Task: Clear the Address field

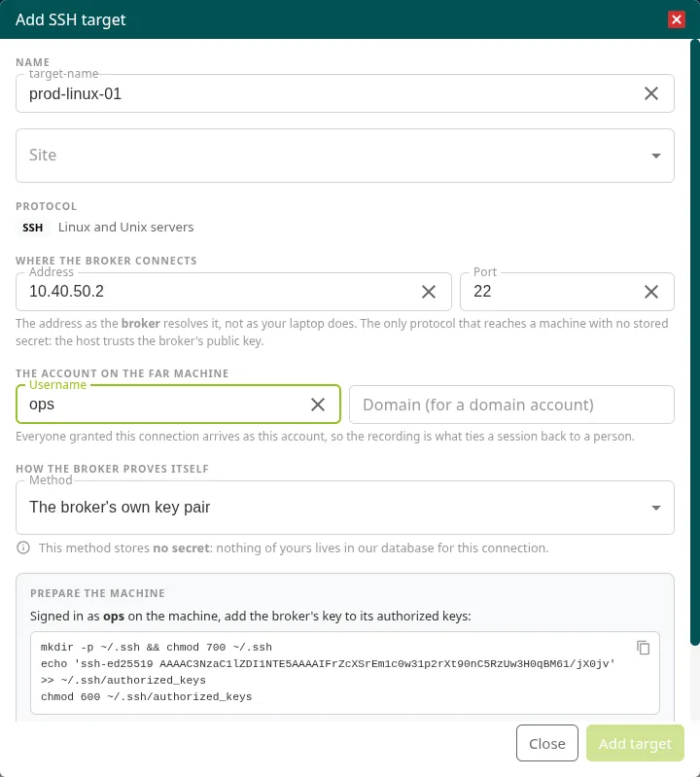Action: 429,292
